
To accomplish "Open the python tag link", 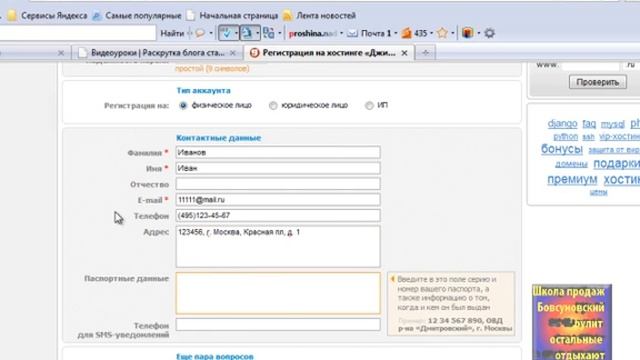I will click(565, 136).
